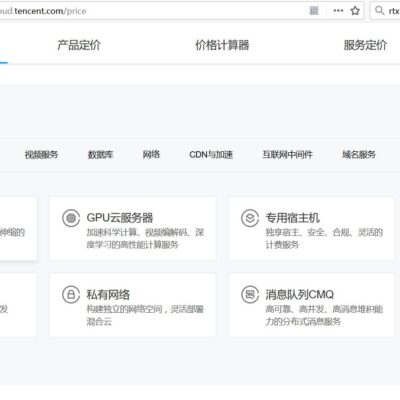This screenshot has width=400, height=400.
Task: Click the 专用宿主机 description text
Action: click(x=324, y=238)
